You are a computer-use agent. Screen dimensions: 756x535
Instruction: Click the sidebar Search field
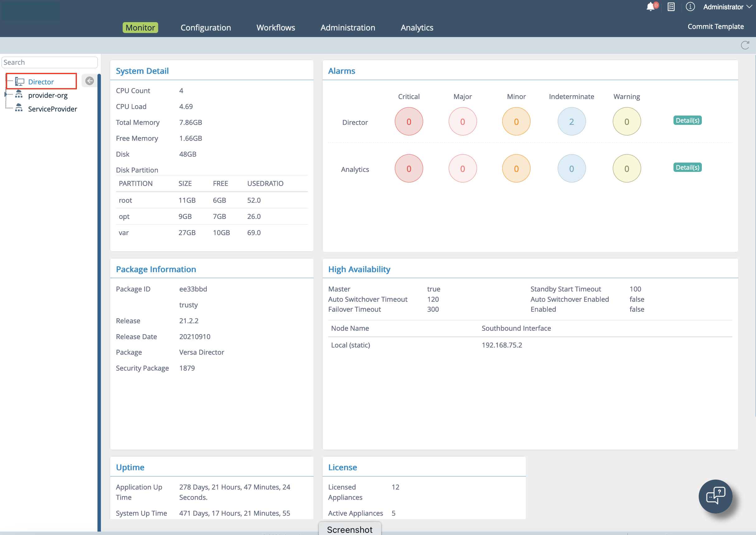click(50, 63)
